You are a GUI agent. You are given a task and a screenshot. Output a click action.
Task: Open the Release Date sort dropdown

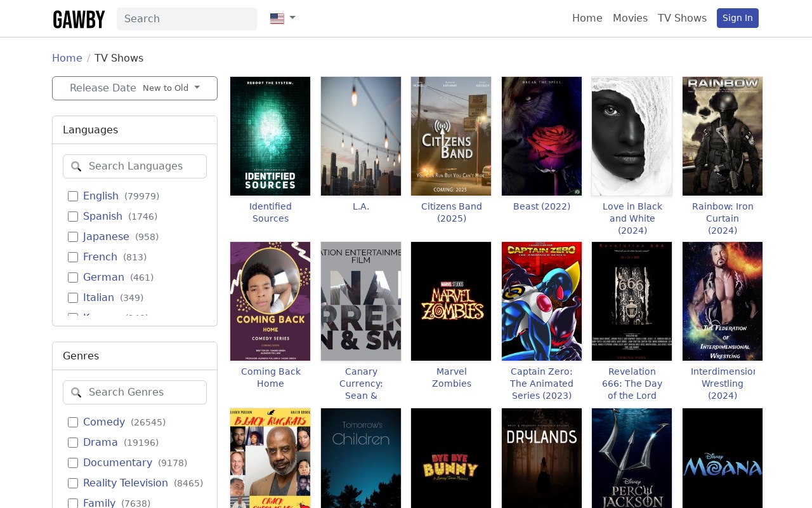point(134,88)
